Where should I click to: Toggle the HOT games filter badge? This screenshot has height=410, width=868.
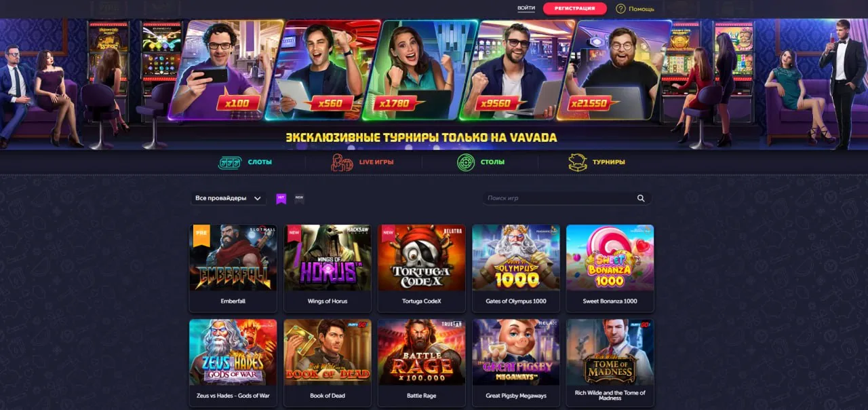[281, 198]
